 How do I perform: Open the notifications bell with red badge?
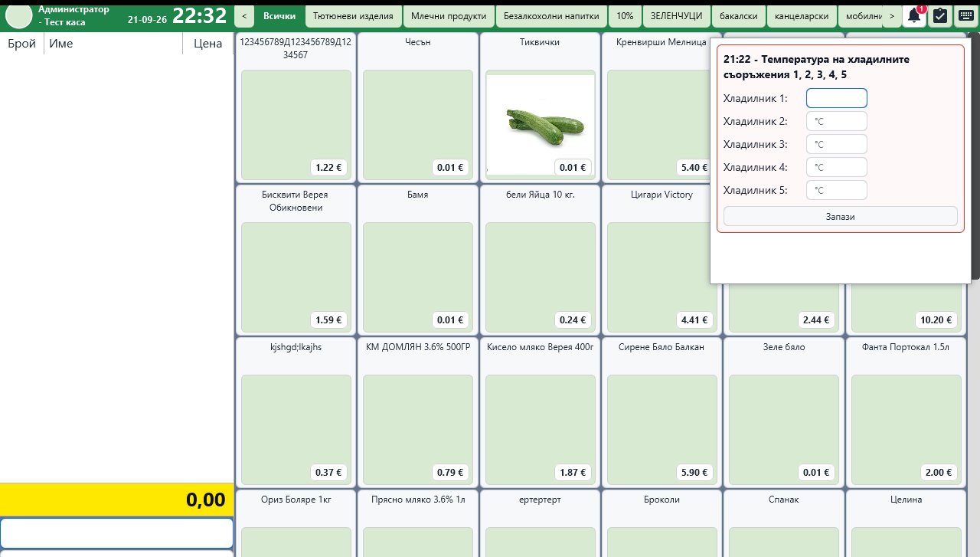pyautogui.click(x=914, y=15)
